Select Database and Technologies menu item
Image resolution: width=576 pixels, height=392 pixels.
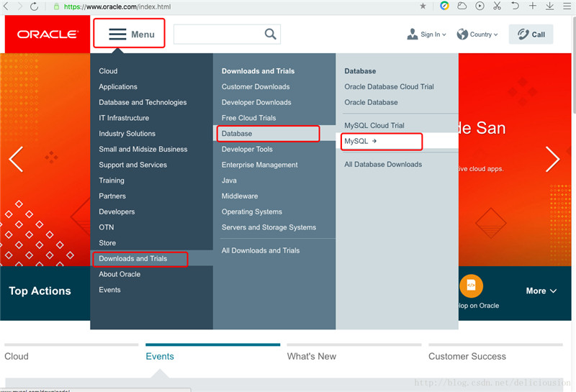[x=143, y=102]
